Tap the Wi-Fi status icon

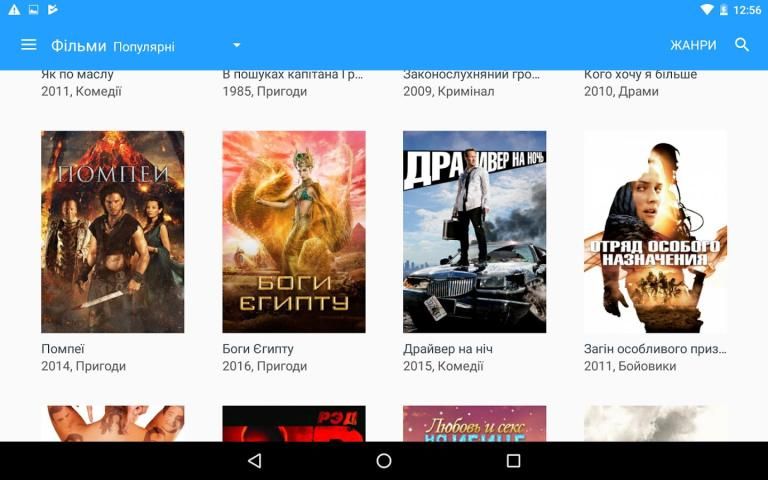[706, 10]
